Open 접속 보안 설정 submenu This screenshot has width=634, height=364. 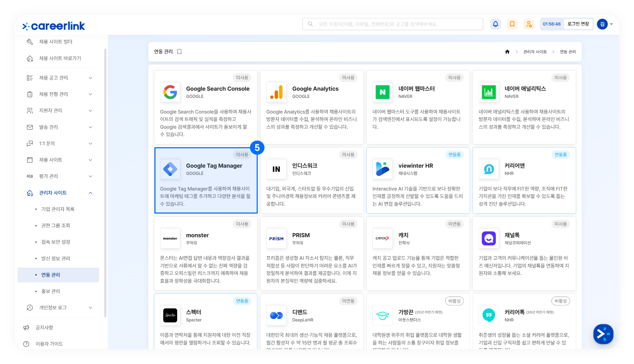pyautogui.click(x=56, y=242)
